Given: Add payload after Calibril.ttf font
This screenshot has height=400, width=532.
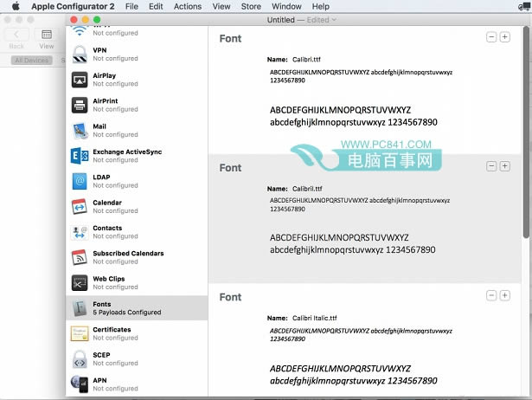Looking at the screenshot, I should point(504,166).
